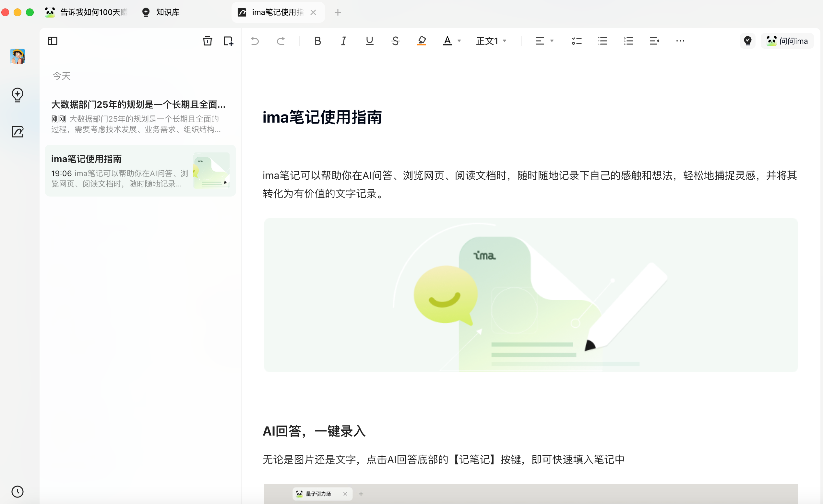Click the 问问ima button
Image resolution: width=823 pixels, height=504 pixels.
[x=787, y=41]
